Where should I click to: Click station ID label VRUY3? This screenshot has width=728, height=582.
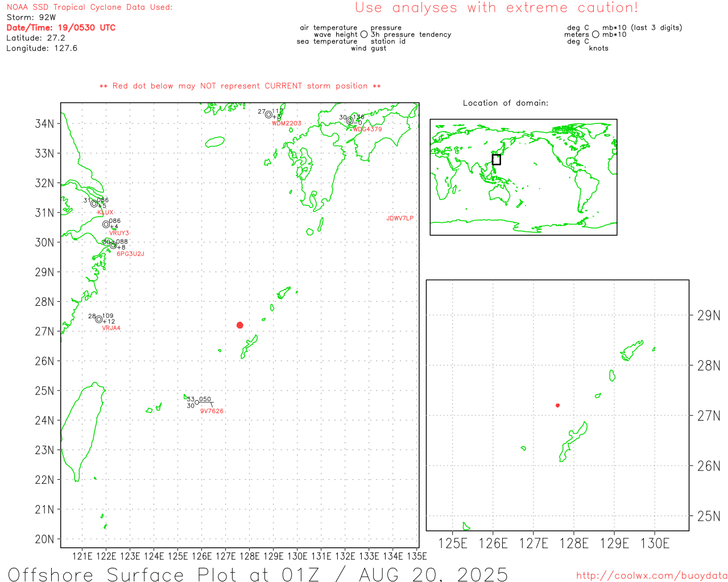[119, 233]
